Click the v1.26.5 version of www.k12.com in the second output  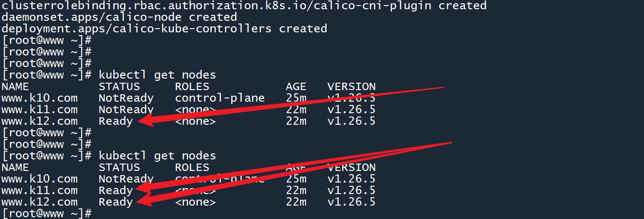[351, 202]
